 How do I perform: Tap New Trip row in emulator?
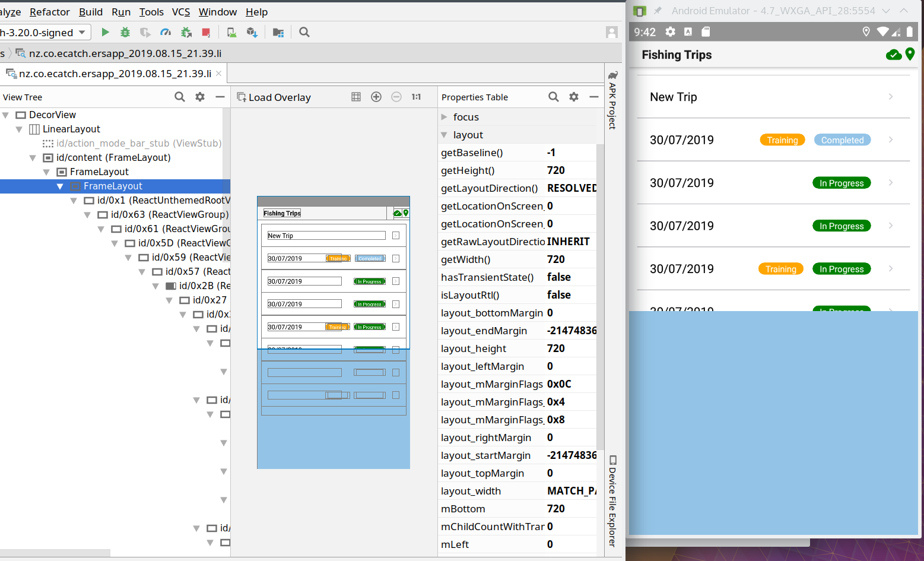(773, 97)
